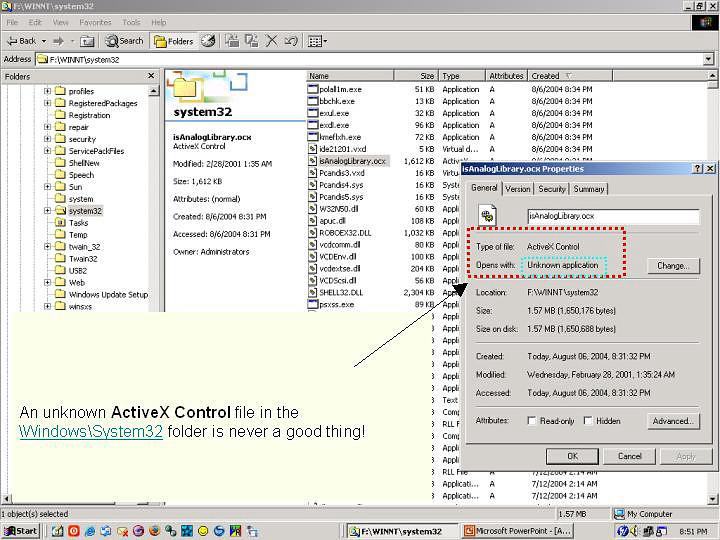The height and width of the screenshot is (540, 720).
Task: Click Cancel in Properties dialog
Action: tap(629, 456)
